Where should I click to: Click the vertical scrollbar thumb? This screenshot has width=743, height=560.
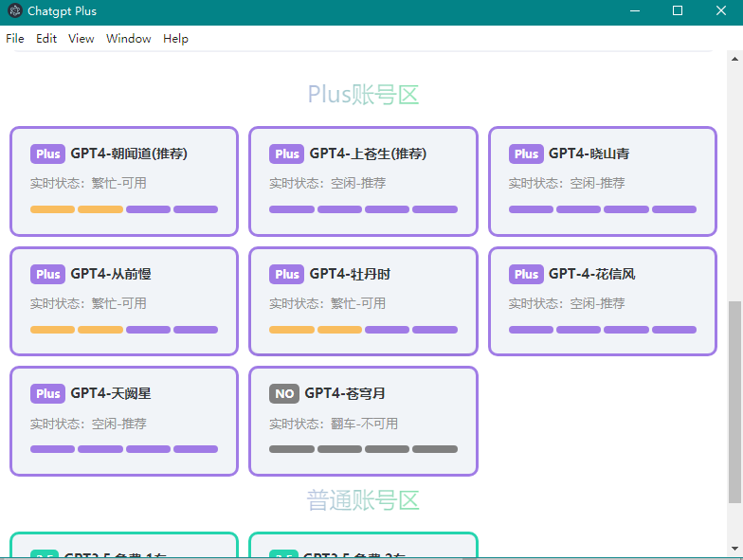[x=734, y=402]
